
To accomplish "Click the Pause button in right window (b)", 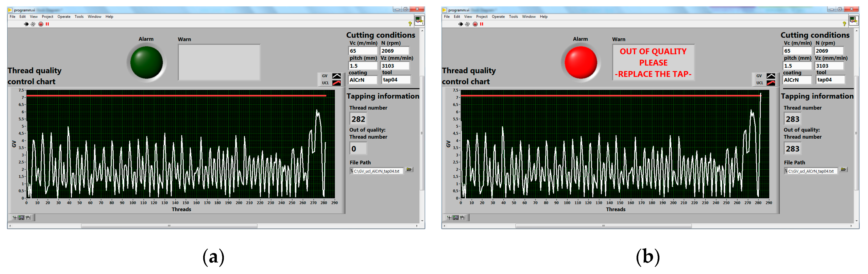I will point(481,24).
